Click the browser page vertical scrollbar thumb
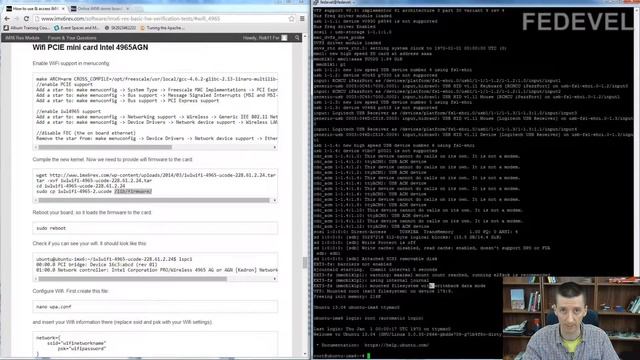 coord(305,262)
